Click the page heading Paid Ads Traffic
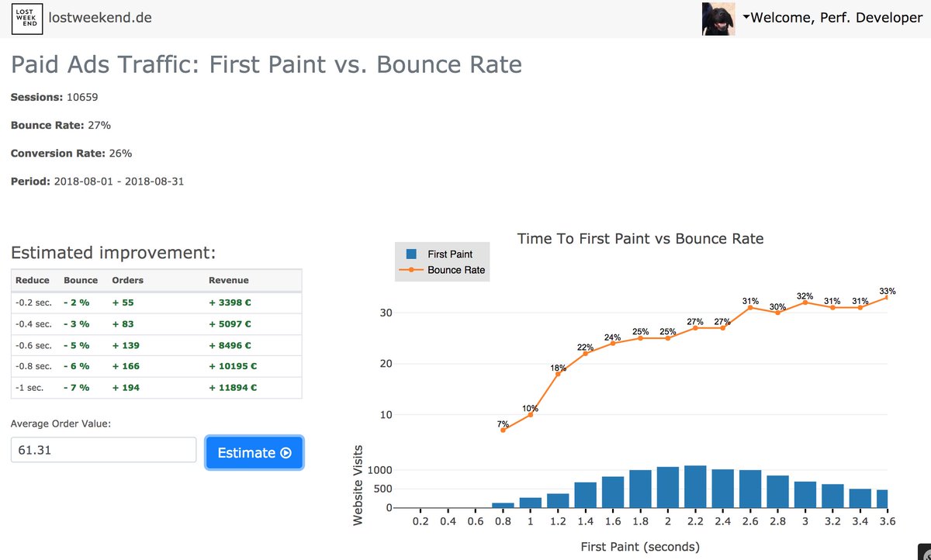The image size is (931, 560). point(266,64)
